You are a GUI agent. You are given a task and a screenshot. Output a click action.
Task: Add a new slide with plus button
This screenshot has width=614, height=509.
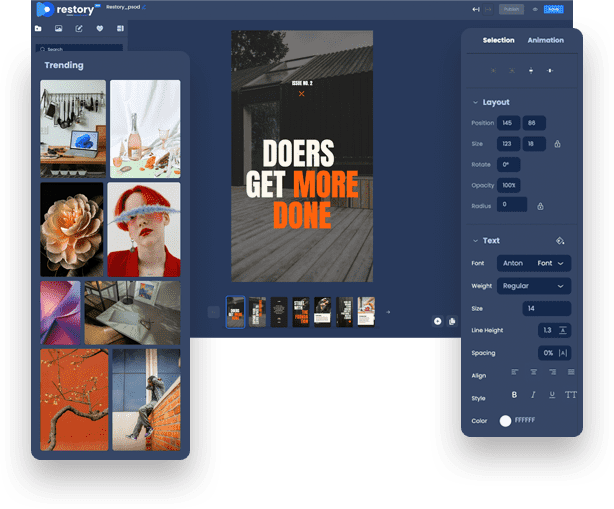click(x=388, y=312)
